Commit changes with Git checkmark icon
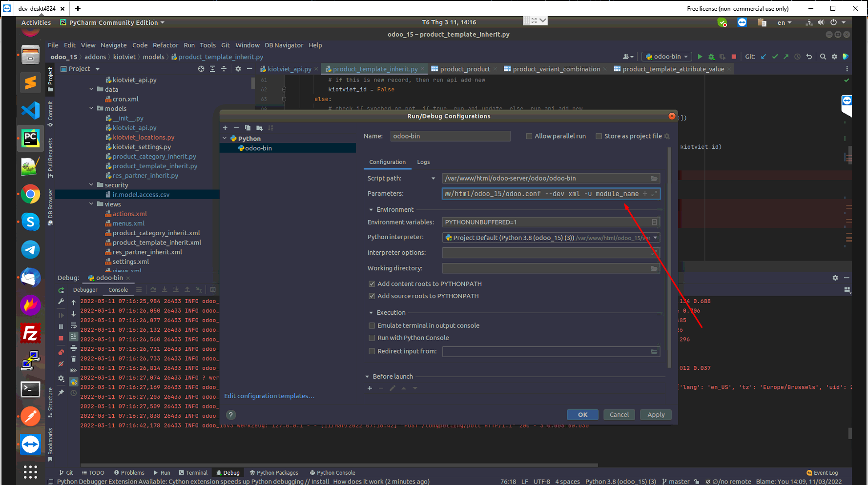This screenshot has width=868, height=485. pyautogui.click(x=775, y=57)
